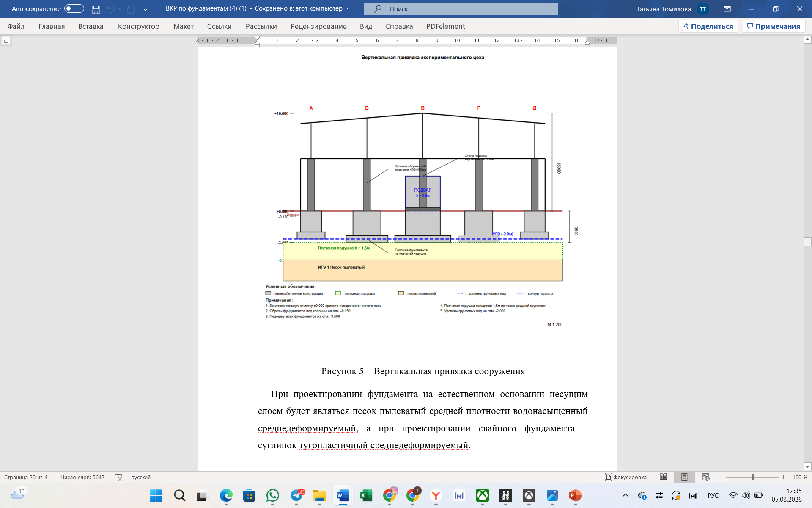Click the vertical scrollbar up arrow
Screen dimensions: 812x508
pyautogui.click(x=807, y=40)
